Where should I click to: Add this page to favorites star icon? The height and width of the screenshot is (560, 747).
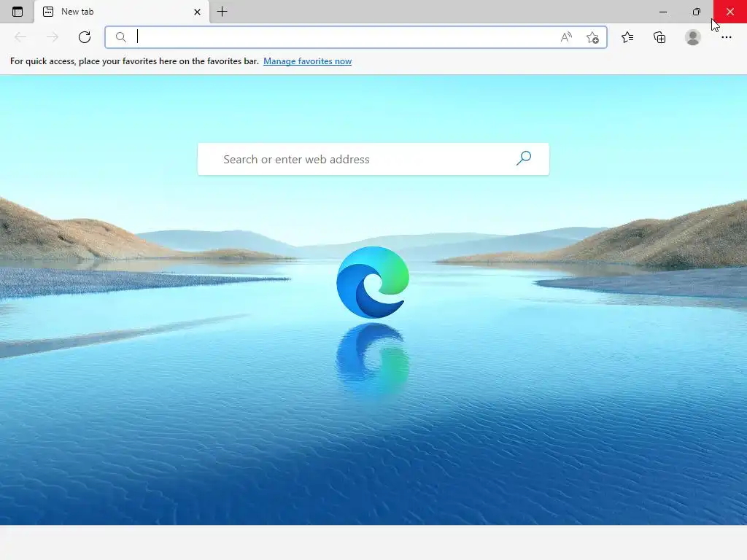tap(592, 37)
